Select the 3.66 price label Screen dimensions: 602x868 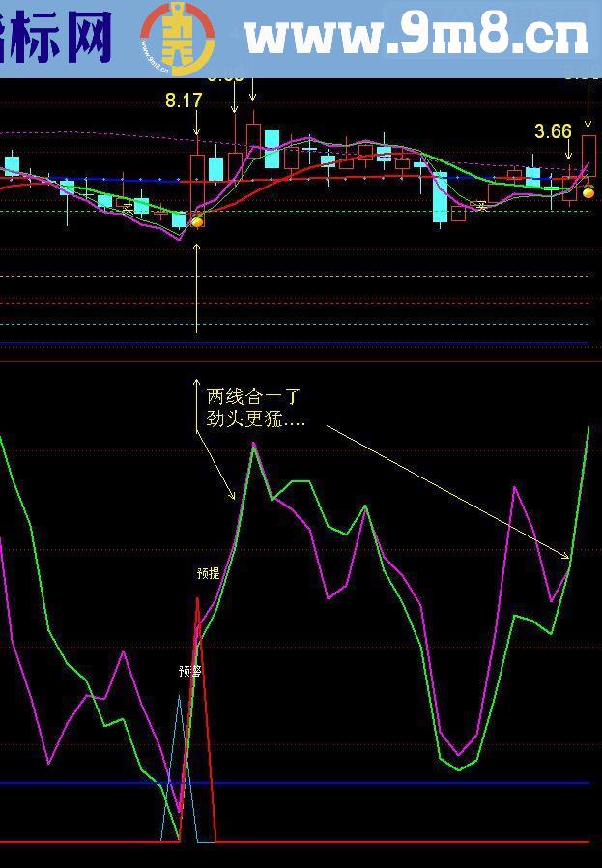pyautogui.click(x=553, y=131)
